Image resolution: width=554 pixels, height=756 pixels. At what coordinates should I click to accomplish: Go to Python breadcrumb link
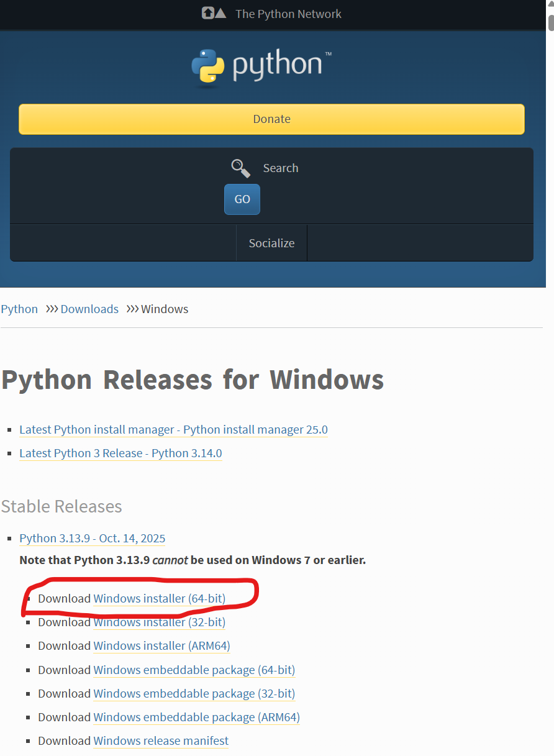(x=19, y=309)
